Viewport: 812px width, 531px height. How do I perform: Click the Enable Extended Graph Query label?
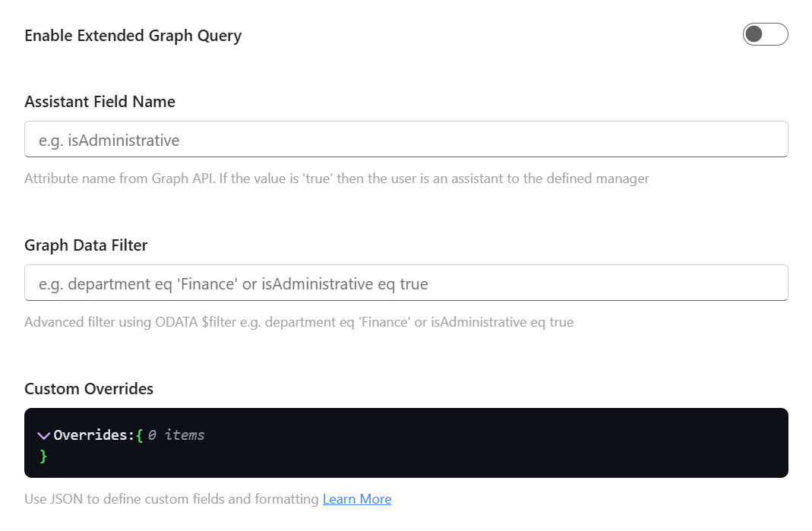tap(133, 36)
